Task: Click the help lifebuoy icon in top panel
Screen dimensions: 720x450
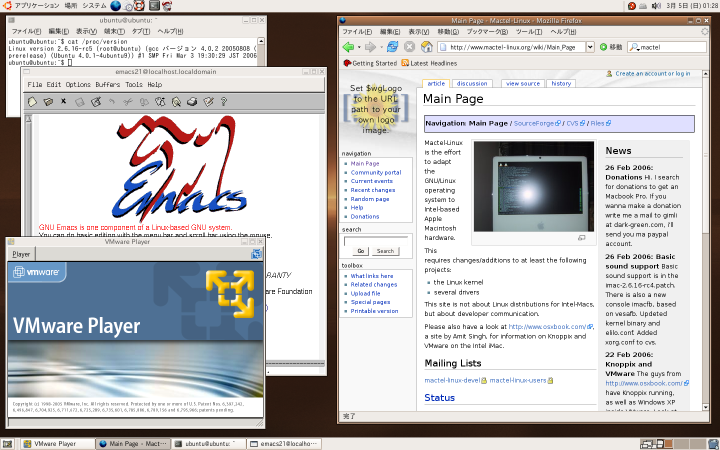Action: (x=139, y=6)
